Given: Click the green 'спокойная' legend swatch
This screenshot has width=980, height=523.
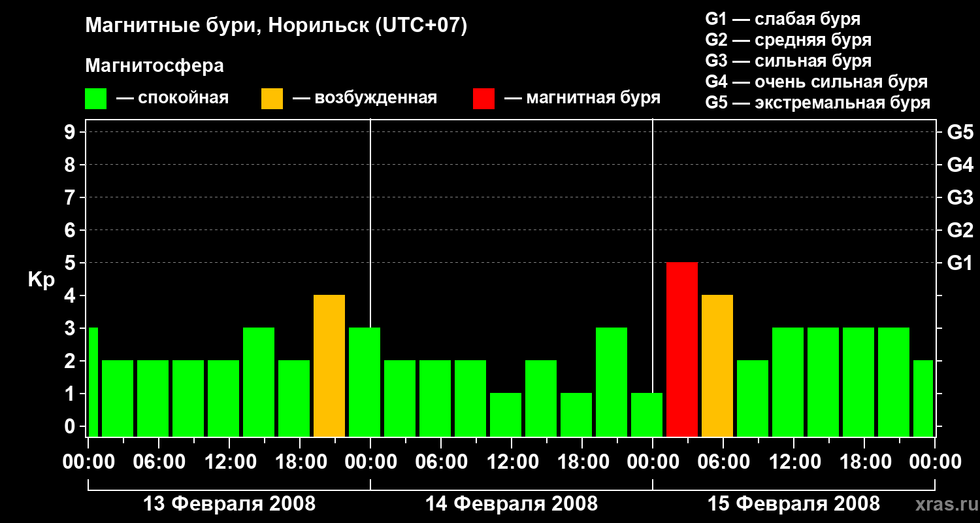Looking at the screenshot, I should (96, 99).
